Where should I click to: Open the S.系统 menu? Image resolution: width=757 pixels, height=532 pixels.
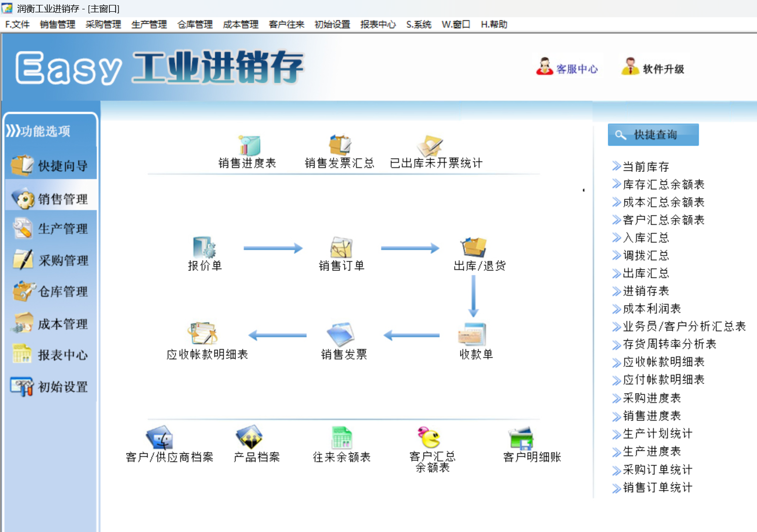pos(419,25)
